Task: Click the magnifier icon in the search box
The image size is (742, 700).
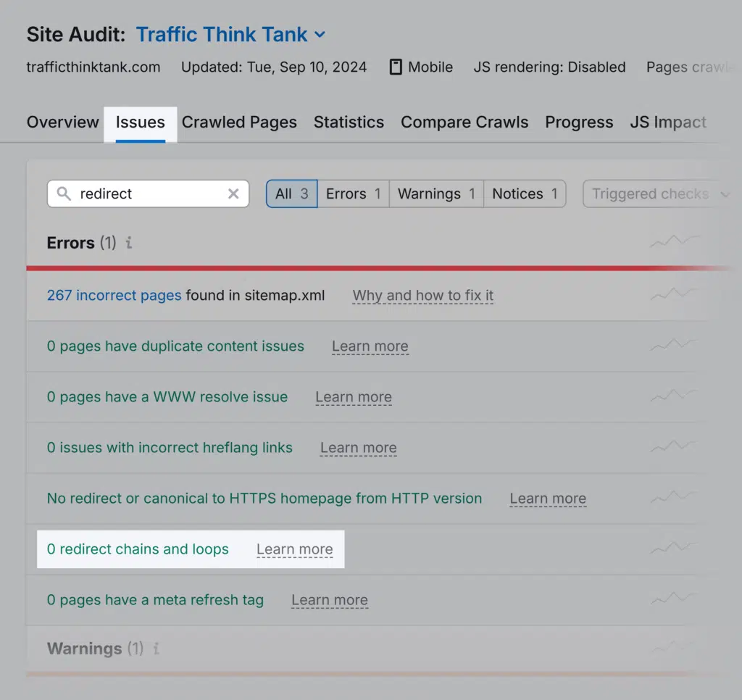Action: [x=64, y=193]
